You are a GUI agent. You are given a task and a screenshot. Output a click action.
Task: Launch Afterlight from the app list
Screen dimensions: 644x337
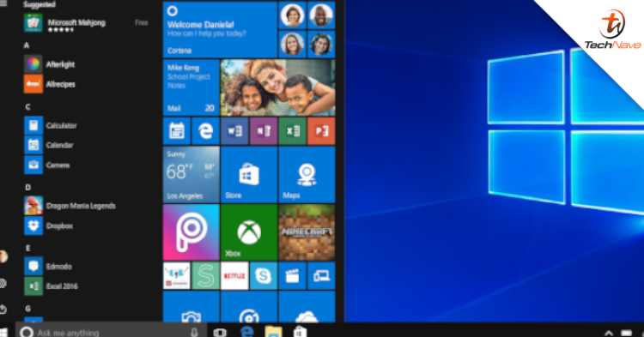(x=49, y=64)
